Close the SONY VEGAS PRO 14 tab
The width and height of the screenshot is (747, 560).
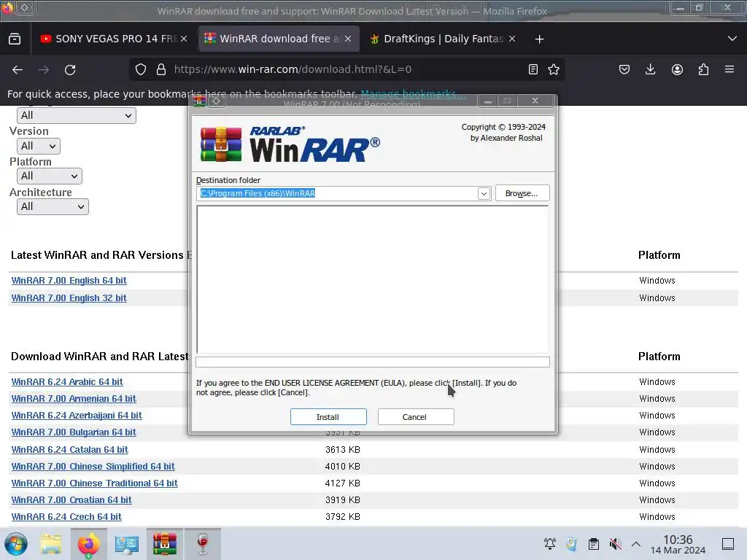184,39
